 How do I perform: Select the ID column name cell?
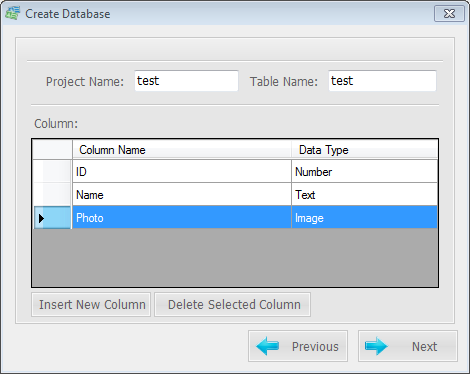pos(182,171)
